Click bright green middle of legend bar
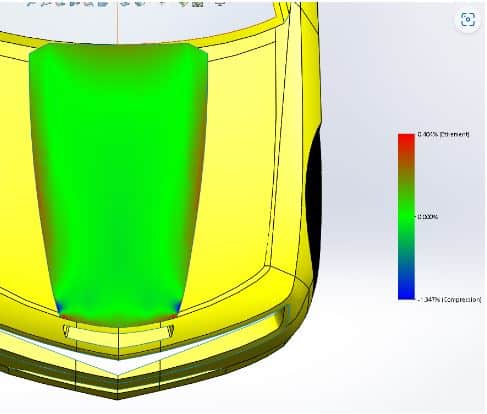 point(406,217)
